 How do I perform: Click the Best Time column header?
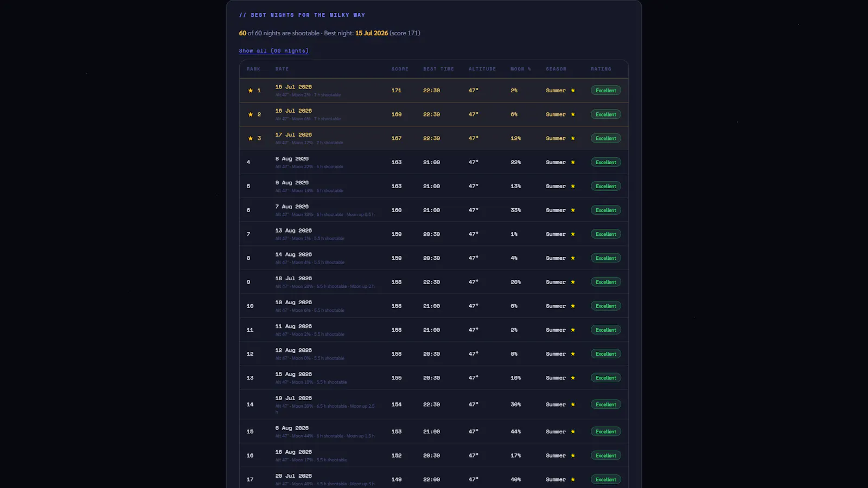click(438, 69)
